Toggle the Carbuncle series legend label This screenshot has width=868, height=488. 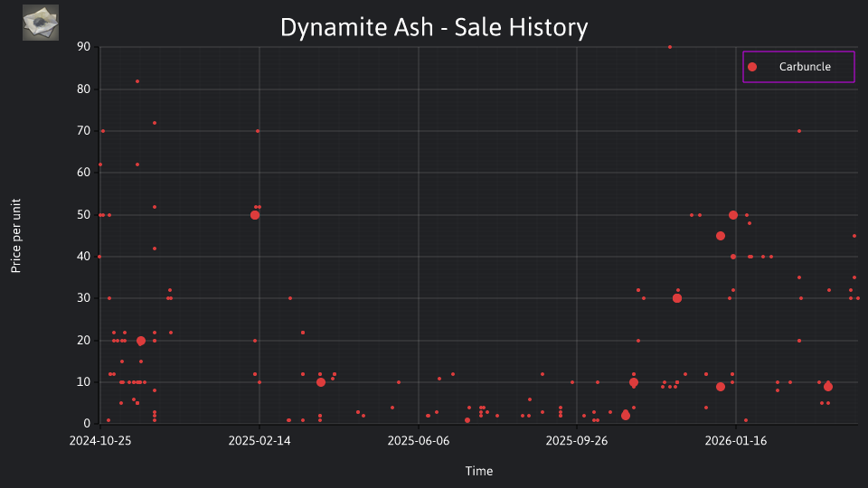pos(805,67)
